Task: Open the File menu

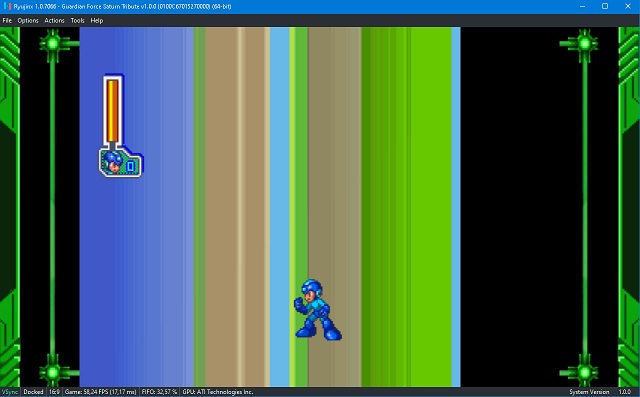Action: click(7, 20)
